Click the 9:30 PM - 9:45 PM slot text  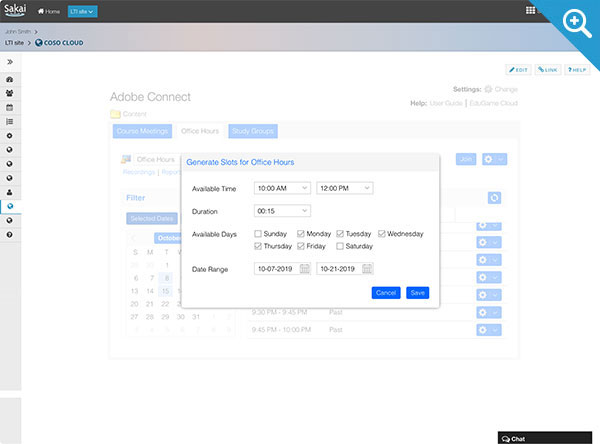[279, 312]
